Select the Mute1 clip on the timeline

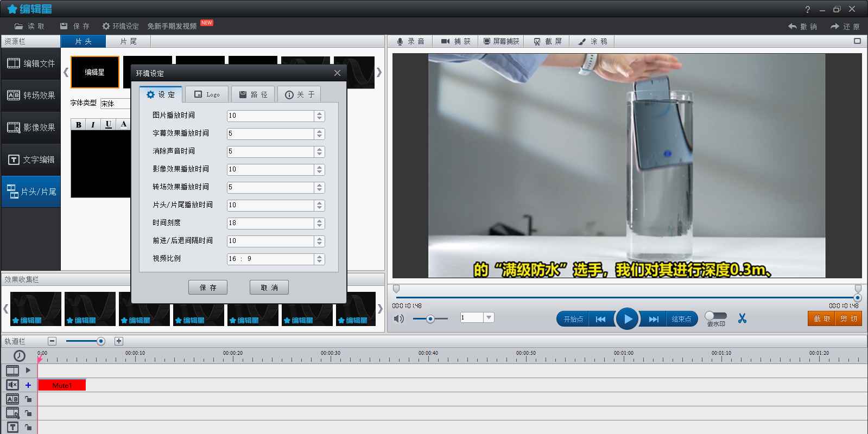tap(62, 385)
